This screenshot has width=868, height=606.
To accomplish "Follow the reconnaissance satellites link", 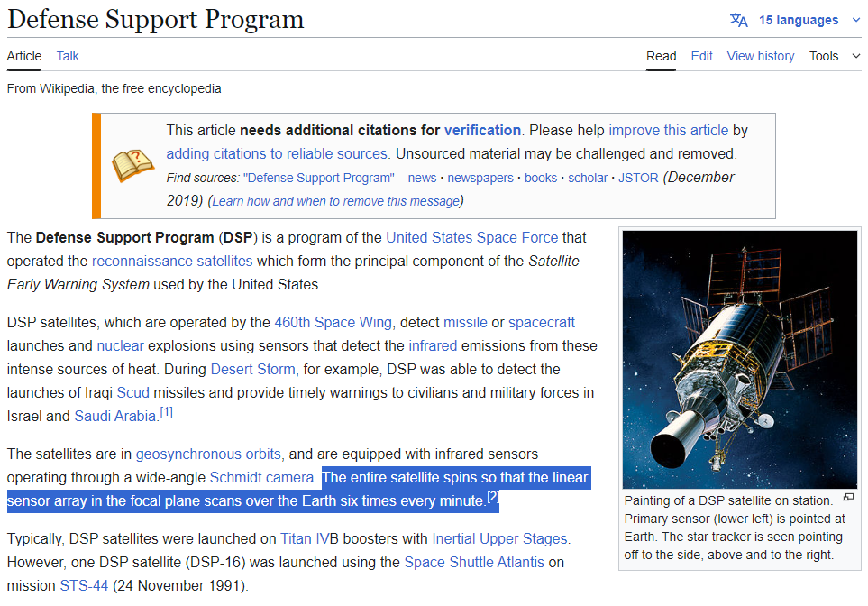I will point(172,261).
